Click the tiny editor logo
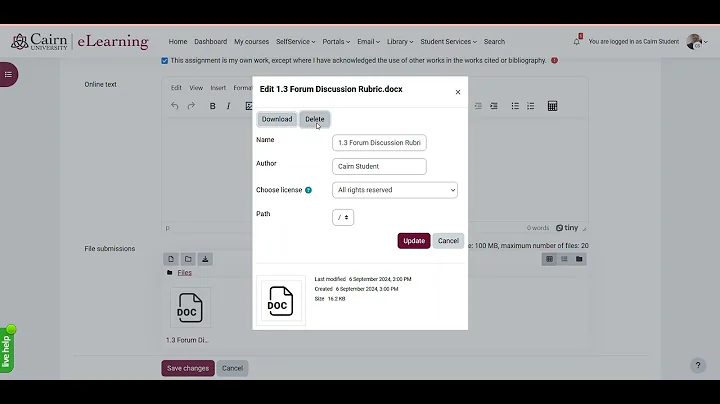Viewport: 720px width, 404px height. point(567,228)
